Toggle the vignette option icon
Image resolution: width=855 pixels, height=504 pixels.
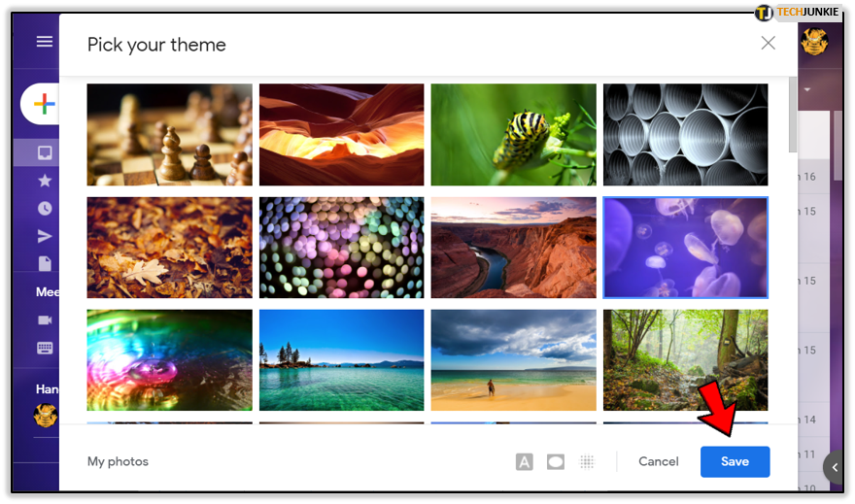556,462
